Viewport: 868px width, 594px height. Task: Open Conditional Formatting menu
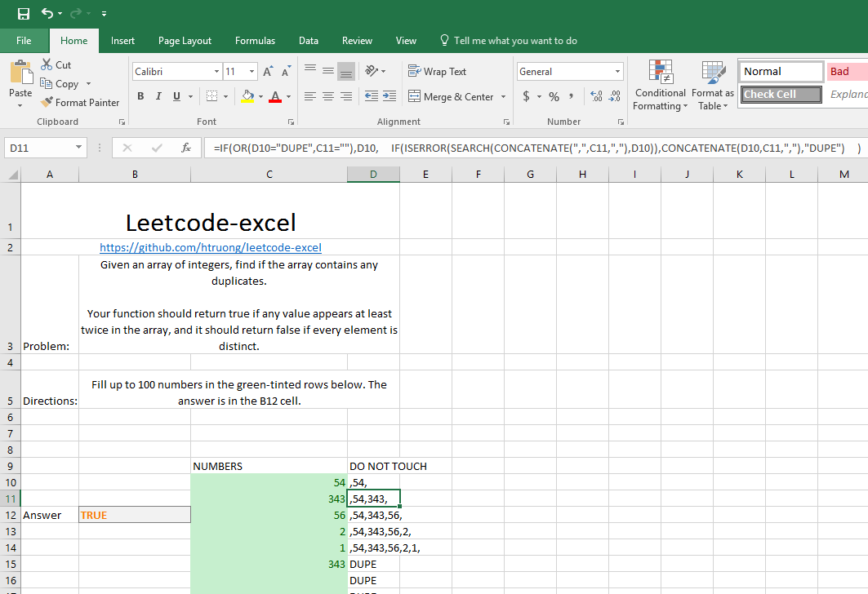pos(660,85)
